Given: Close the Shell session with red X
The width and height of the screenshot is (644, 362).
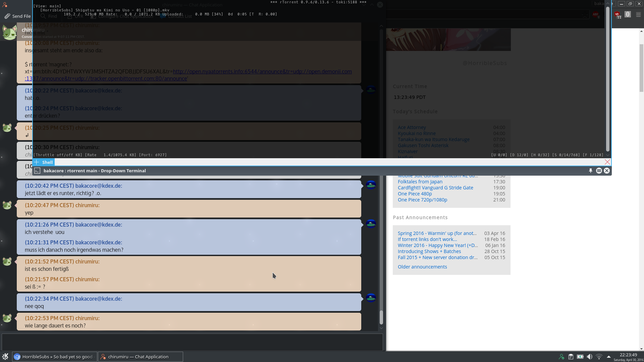Looking at the screenshot, I should pos(607,162).
